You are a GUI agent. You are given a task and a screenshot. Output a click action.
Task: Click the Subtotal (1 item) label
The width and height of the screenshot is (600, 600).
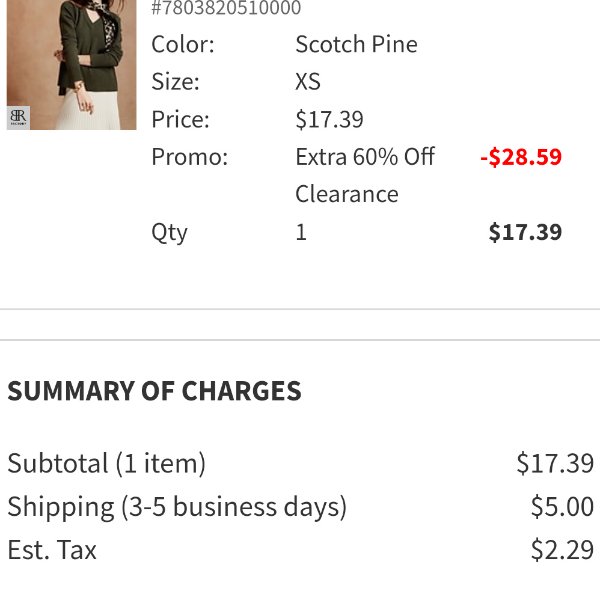click(106, 463)
